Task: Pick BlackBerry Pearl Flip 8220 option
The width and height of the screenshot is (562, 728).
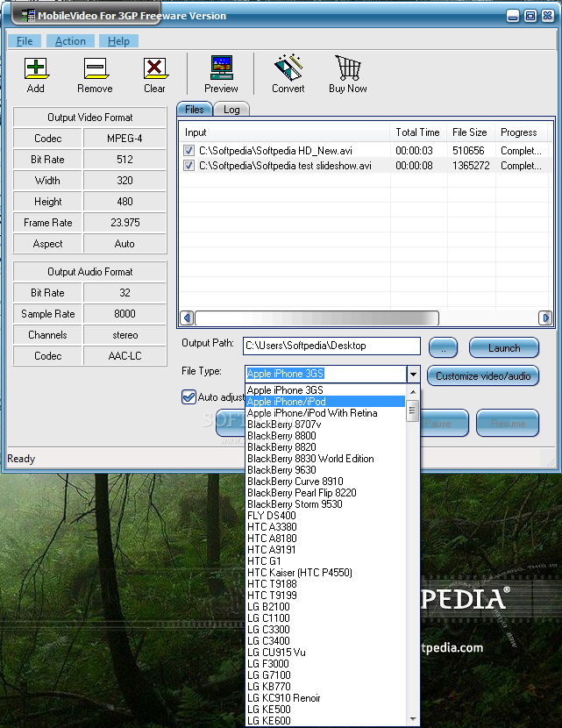Action: [325, 493]
